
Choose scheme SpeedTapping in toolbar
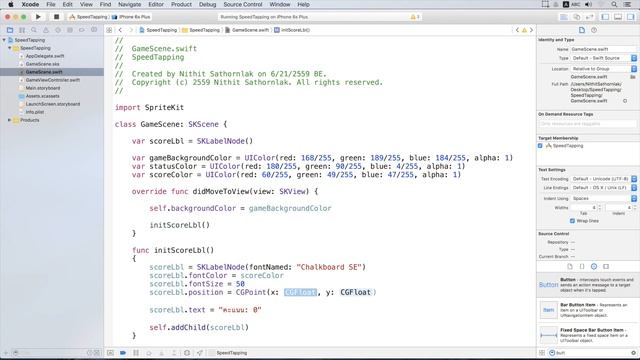tap(89, 17)
